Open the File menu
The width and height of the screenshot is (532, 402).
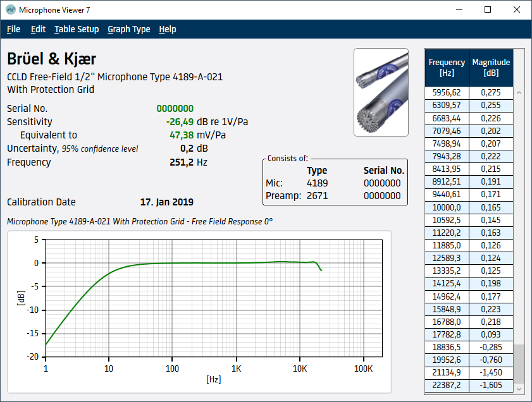[x=13, y=29]
